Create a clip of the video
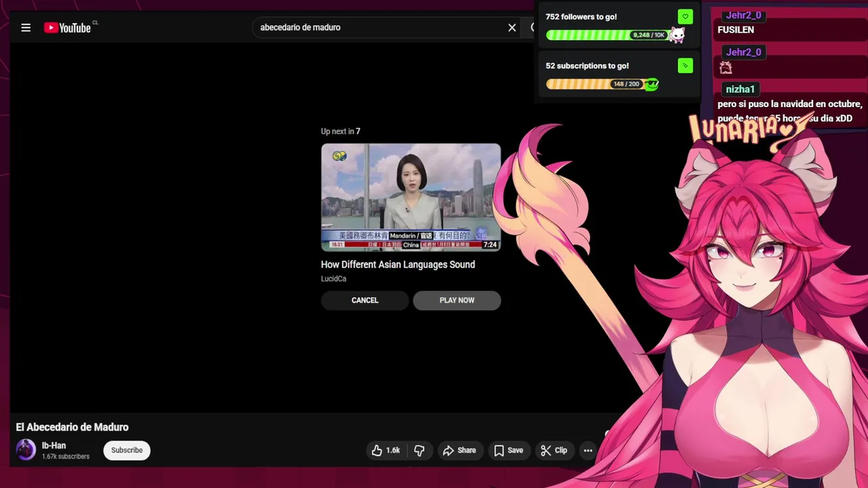This screenshot has width=868, height=488. (554, 450)
